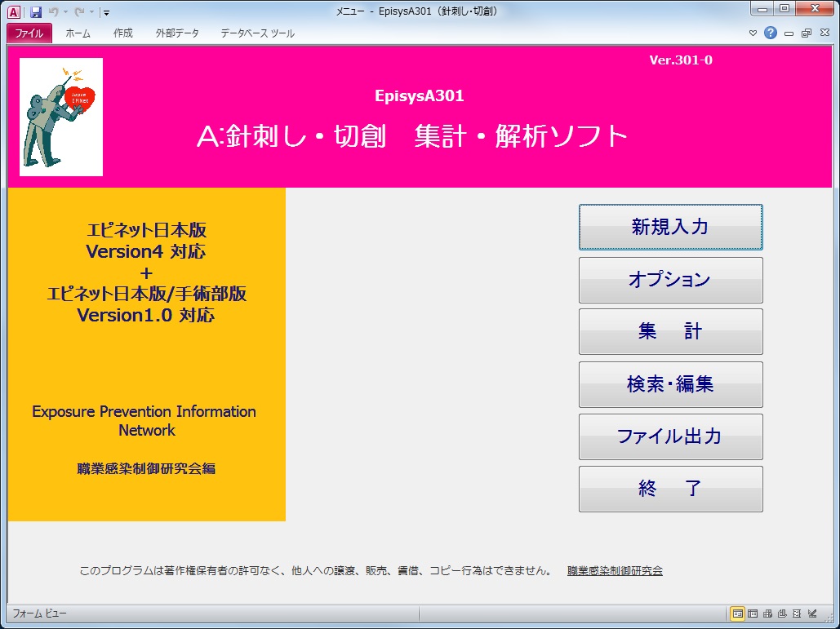The width and height of the screenshot is (840, 629).
Task: Click the robot mascot logo image
Action: tap(61, 117)
